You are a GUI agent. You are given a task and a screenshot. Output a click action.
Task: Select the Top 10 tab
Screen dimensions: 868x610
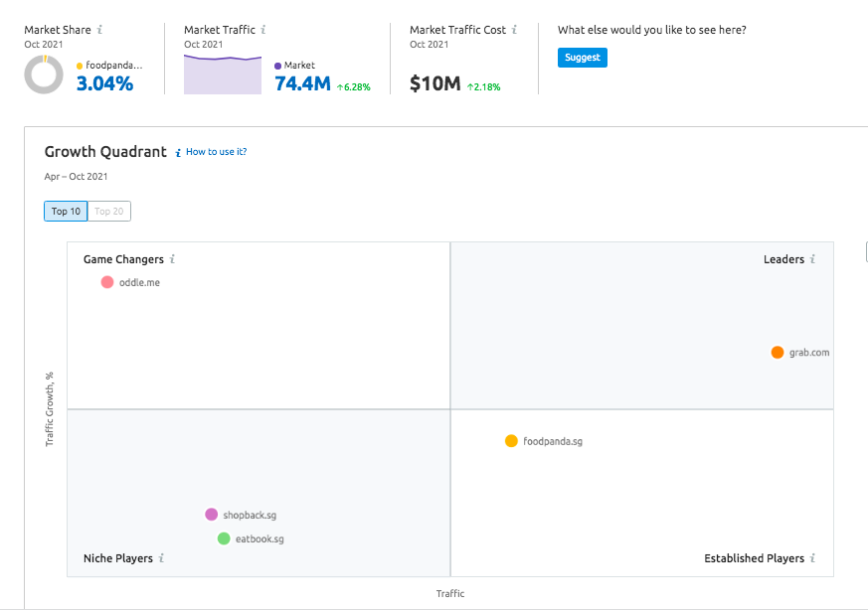[66, 212]
